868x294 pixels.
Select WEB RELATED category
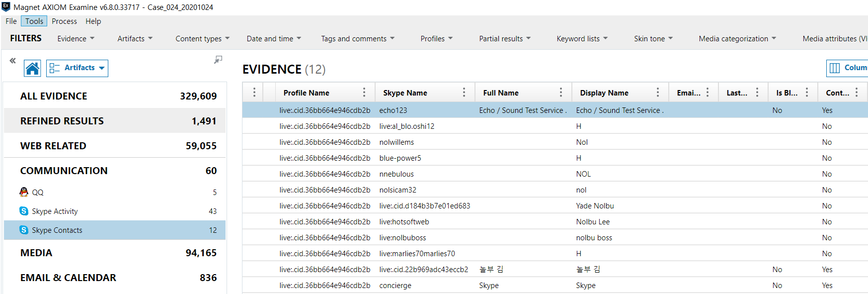115,146
